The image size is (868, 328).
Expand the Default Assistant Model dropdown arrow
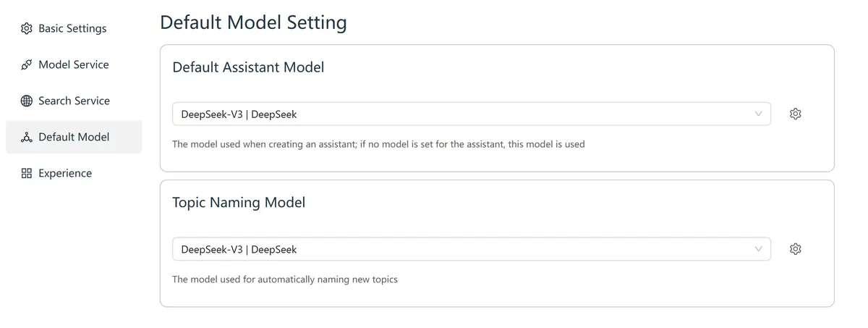click(x=758, y=114)
